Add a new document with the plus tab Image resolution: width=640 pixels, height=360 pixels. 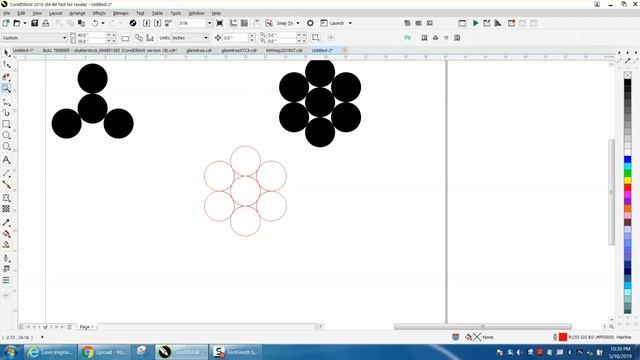coord(345,51)
